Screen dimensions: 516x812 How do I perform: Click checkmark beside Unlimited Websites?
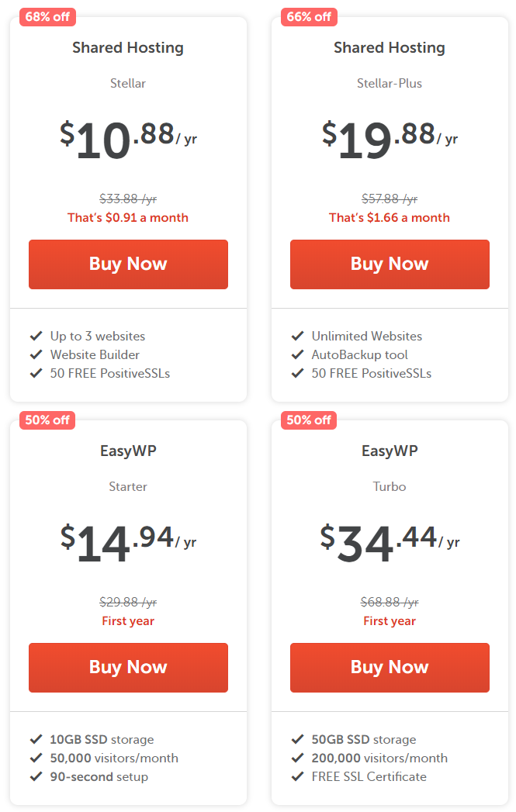pyautogui.click(x=297, y=336)
